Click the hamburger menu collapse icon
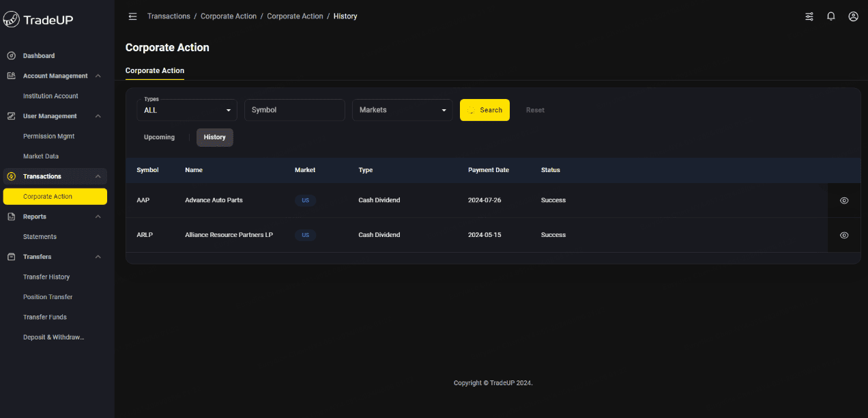 pos(132,16)
